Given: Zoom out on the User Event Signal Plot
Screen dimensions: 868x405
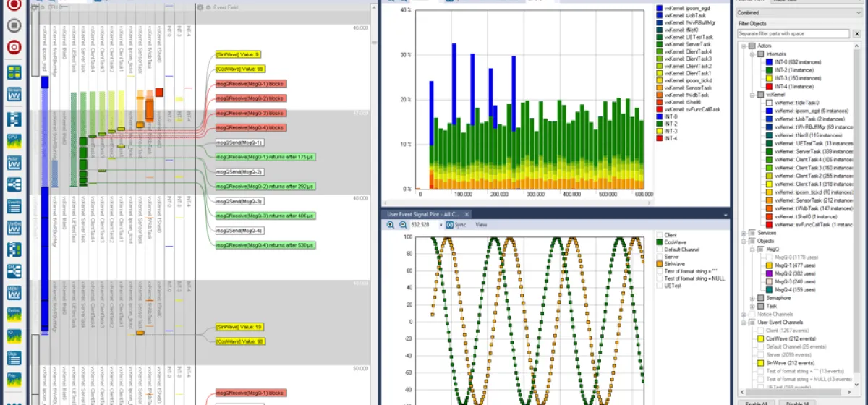Looking at the screenshot, I should (402, 225).
